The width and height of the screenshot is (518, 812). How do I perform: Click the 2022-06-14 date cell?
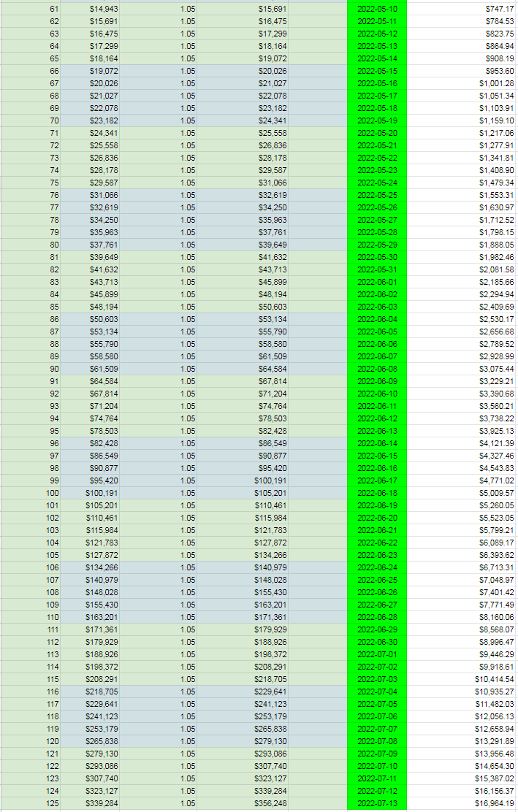(x=377, y=444)
